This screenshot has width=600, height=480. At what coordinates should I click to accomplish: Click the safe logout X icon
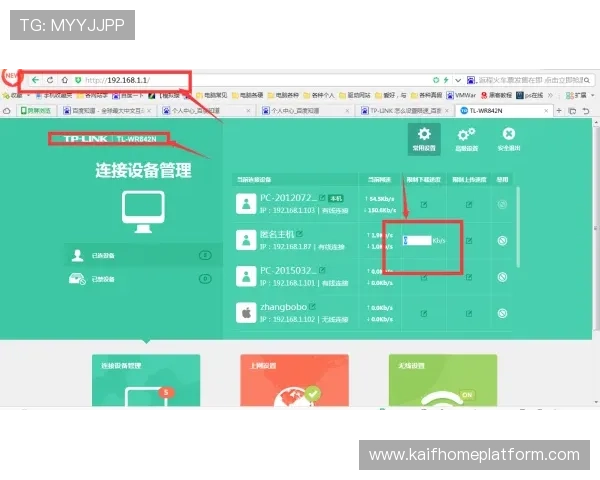pos(509,134)
